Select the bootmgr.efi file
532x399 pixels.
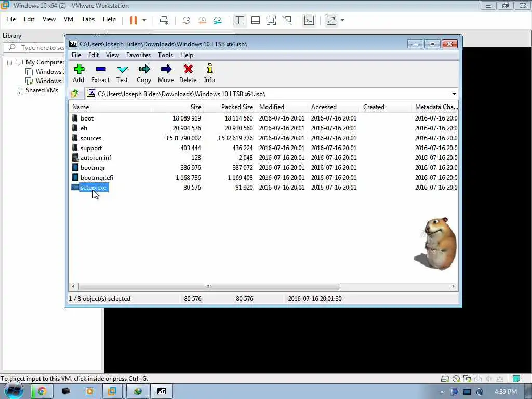pos(97,178)
